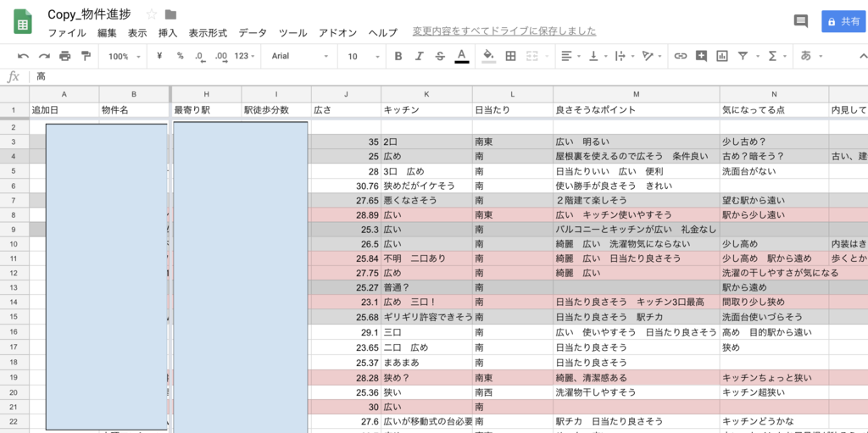Click the cell キッチン超狭い
The image size is (868, 433).
point(774,392)
